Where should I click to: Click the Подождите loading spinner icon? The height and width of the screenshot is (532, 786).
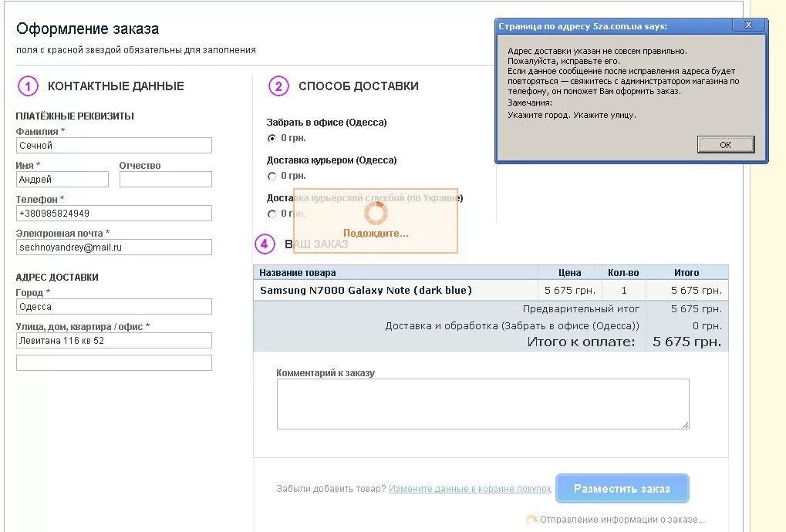pyautogui.click(x=376, y=214)
